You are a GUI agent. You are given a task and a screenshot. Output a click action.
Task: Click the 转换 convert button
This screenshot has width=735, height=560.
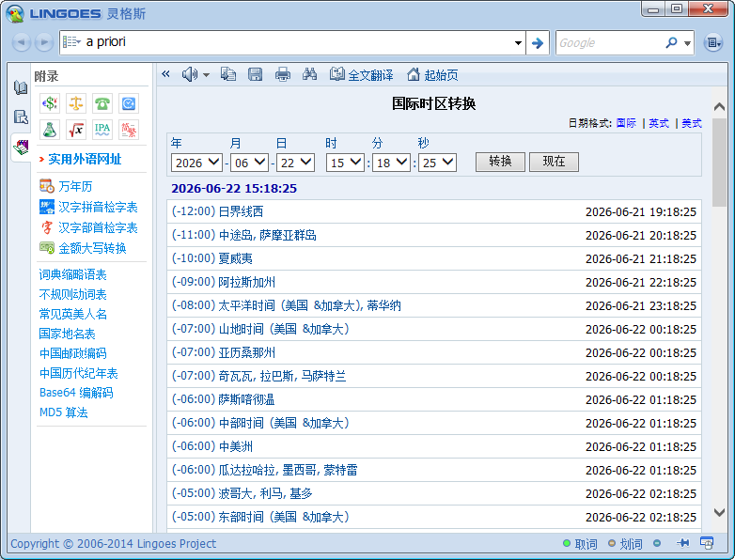(500, 162)
